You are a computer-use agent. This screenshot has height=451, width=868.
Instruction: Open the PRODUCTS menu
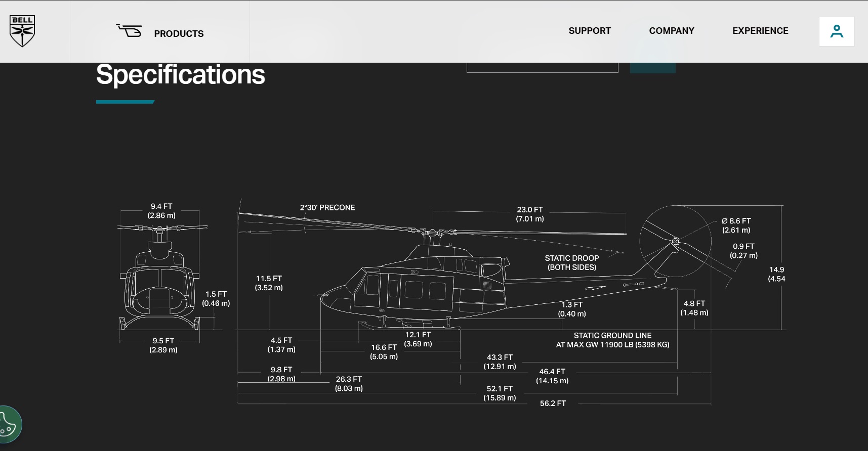tap(179, 34)
